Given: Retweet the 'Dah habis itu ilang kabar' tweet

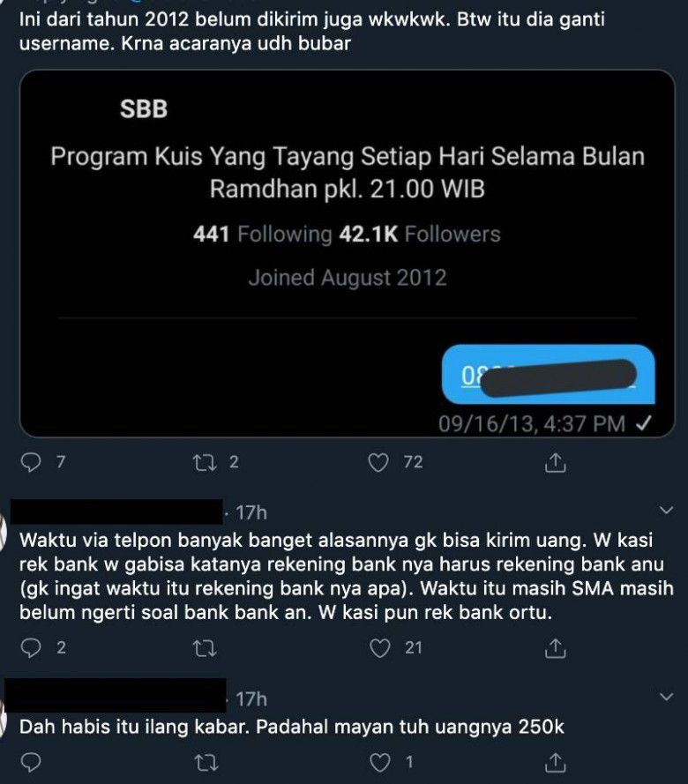Looking at the screenshot, I should [205, 763].
